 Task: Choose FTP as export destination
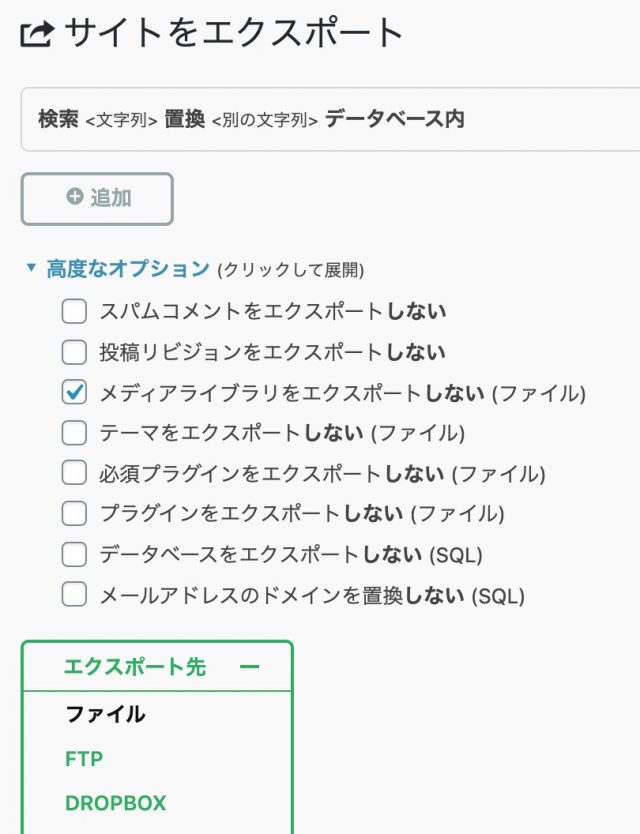click(84, 759)
